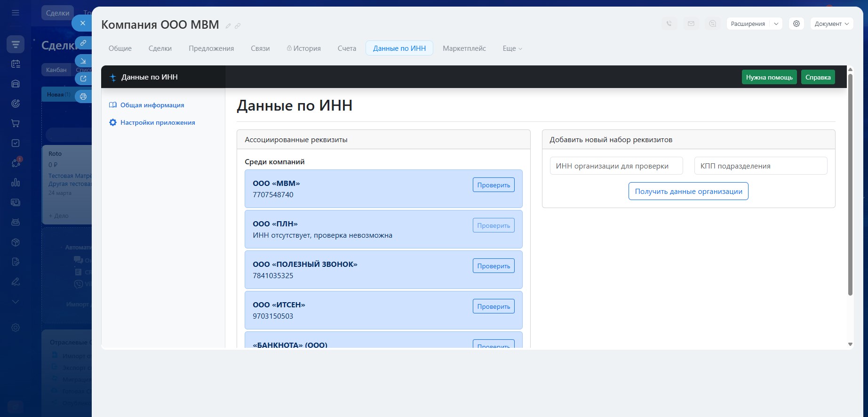Viewport: 868px width, 417px height.
Task: Click the print icon on the side panel
Action: click(x=83, y=96)
